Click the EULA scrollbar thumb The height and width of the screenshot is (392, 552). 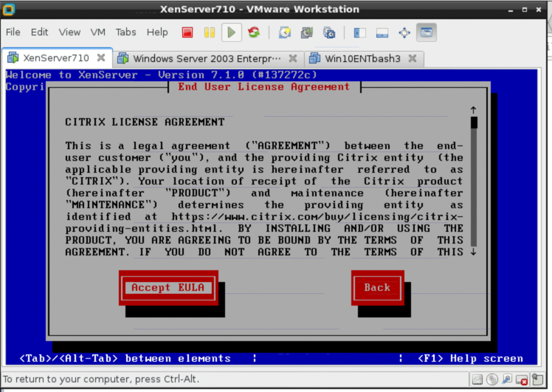click(474, 122)
